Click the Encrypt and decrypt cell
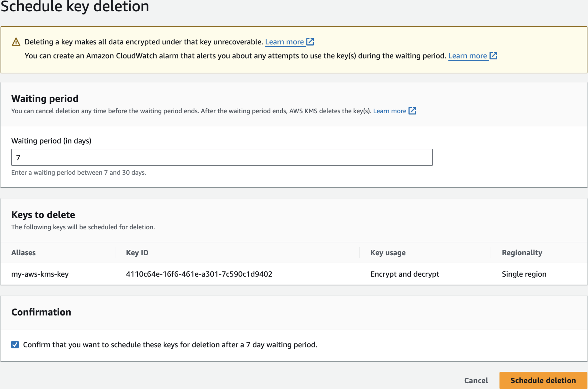 [x=404, y=274]
